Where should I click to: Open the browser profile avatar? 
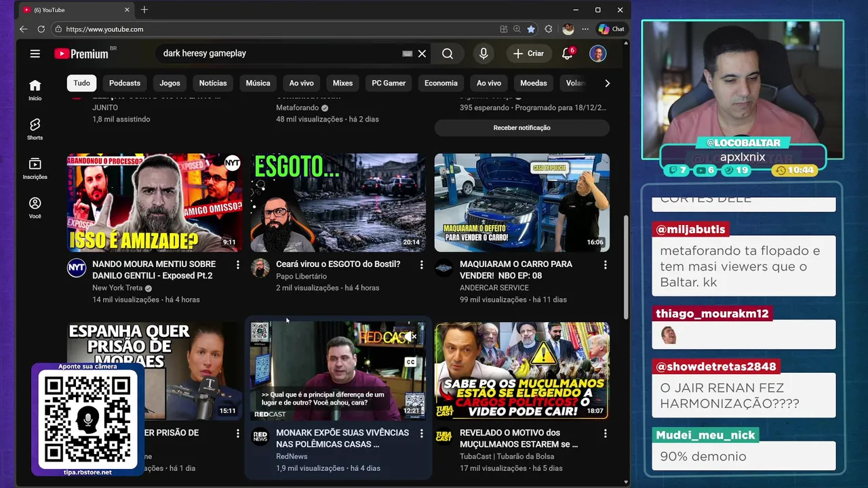click(x=568, y=29)
